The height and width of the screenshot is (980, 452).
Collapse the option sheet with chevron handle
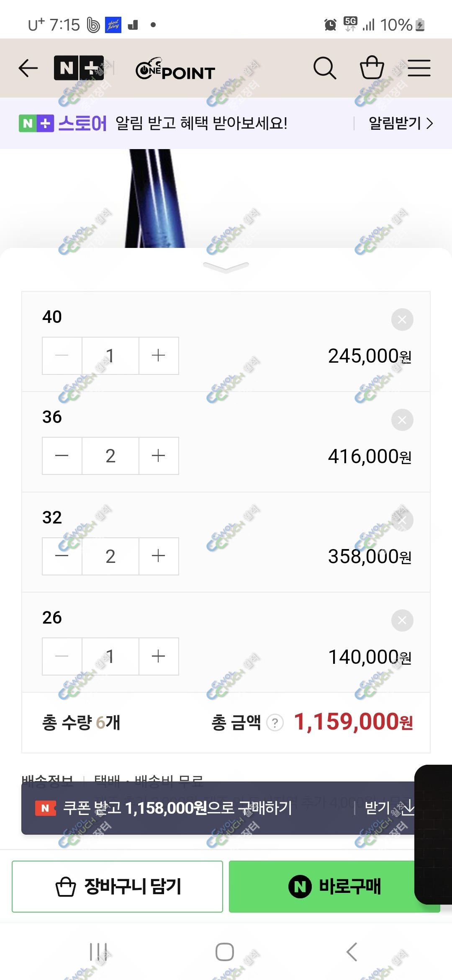click(x=226, y=267)
